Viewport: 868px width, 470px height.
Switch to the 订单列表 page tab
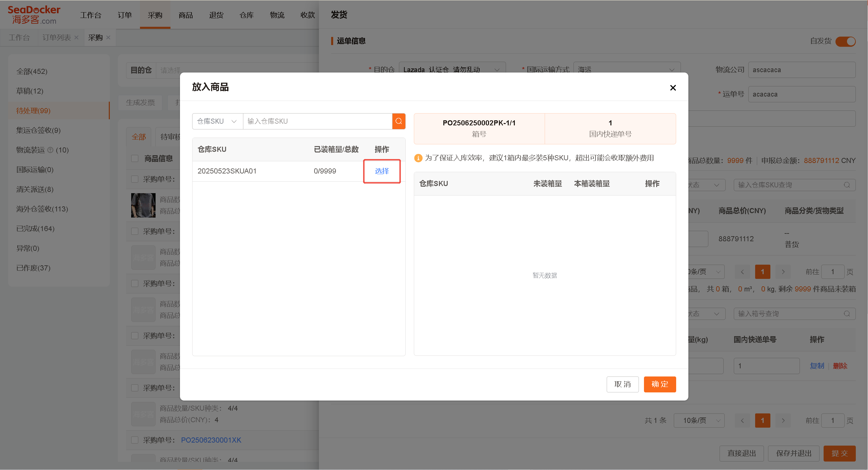tap(57, 38)
